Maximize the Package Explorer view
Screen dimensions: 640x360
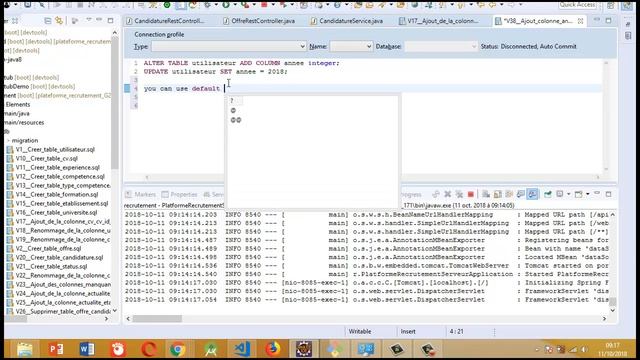pyautogui.click(x=110, y=20)
